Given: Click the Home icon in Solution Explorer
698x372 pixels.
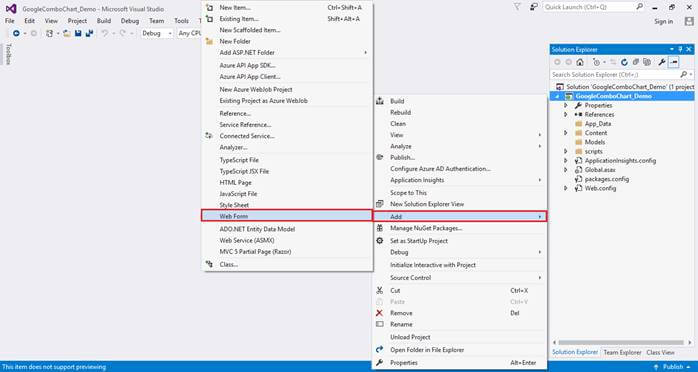Looking at the screenshot, I should pos(580,62).
